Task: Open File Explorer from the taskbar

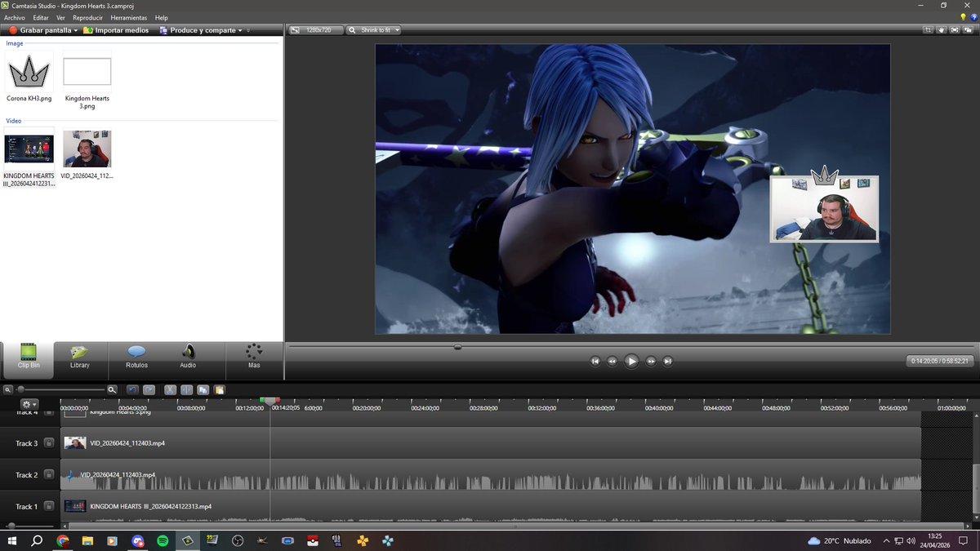Action: click(87, 540)
